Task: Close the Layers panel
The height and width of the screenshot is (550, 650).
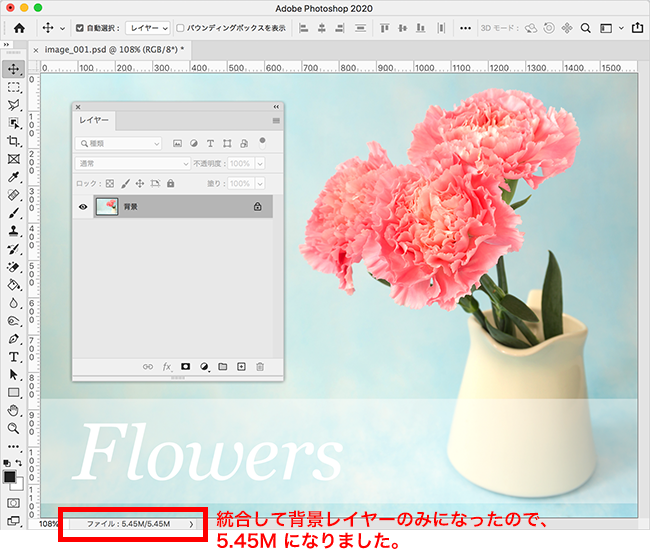Action: 78,107
